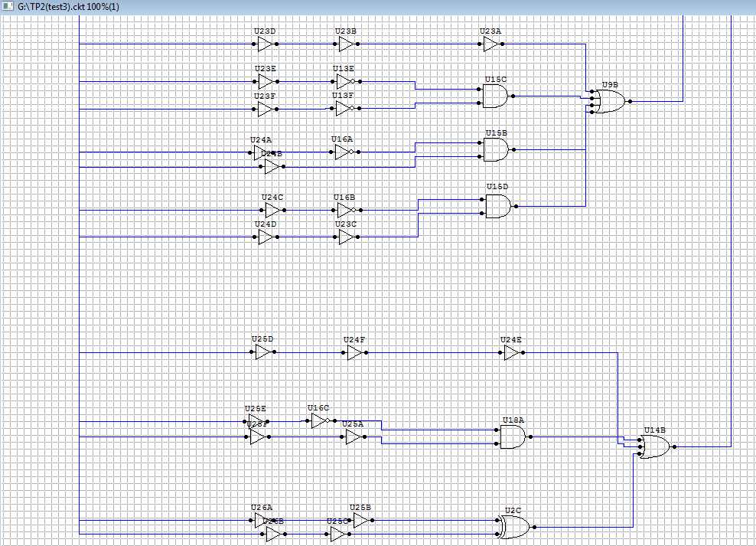
Task: Click the U15B AND gate
Action: coord(495,149)
